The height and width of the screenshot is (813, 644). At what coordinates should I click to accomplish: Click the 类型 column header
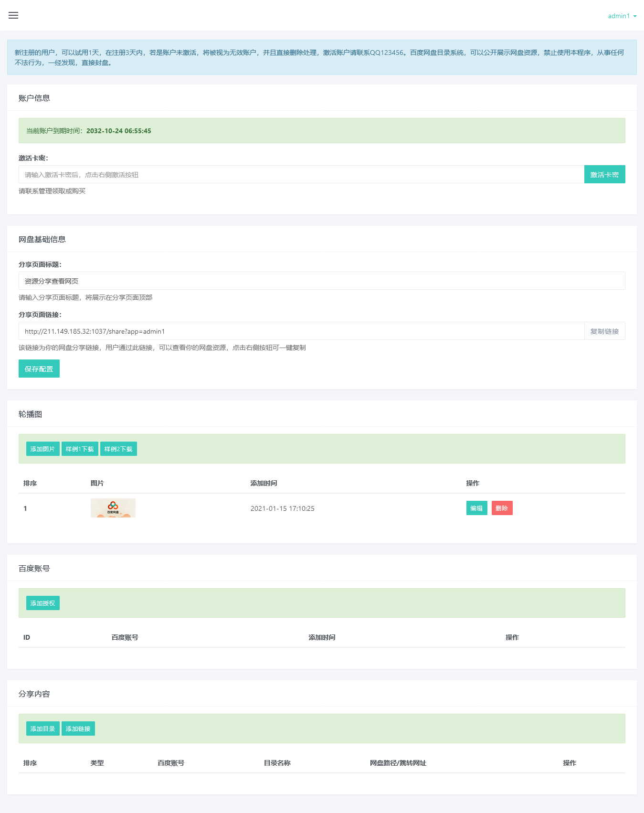[97, 763]
